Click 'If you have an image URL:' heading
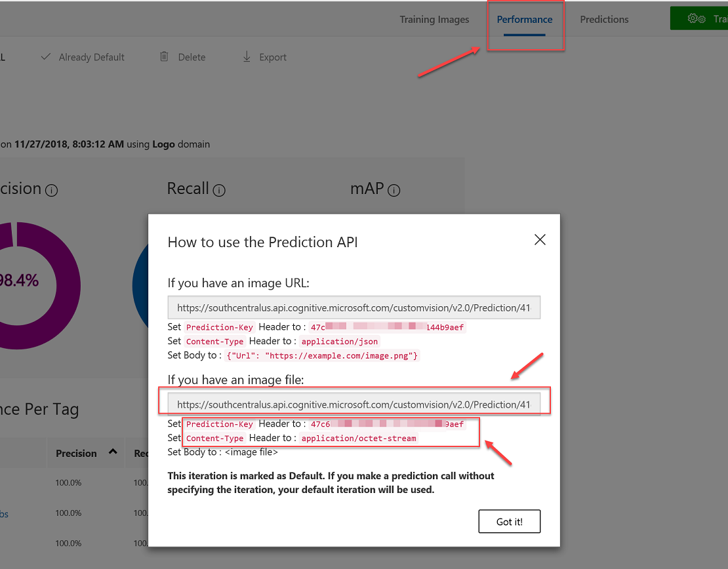 (238, 283)
